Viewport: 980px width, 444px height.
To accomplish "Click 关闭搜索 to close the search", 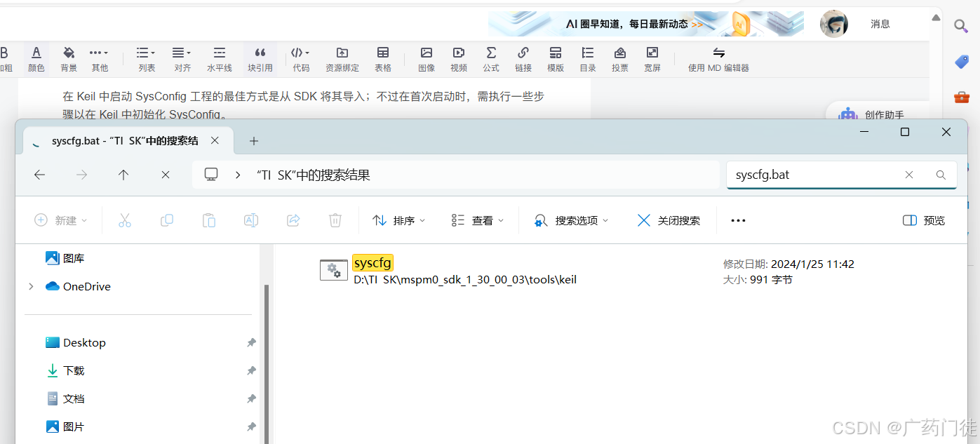I will (x=668, y=220).
